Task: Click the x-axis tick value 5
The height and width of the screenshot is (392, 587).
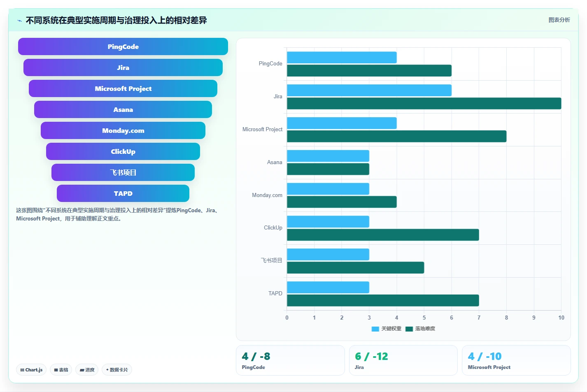Action: coord(424,318)
